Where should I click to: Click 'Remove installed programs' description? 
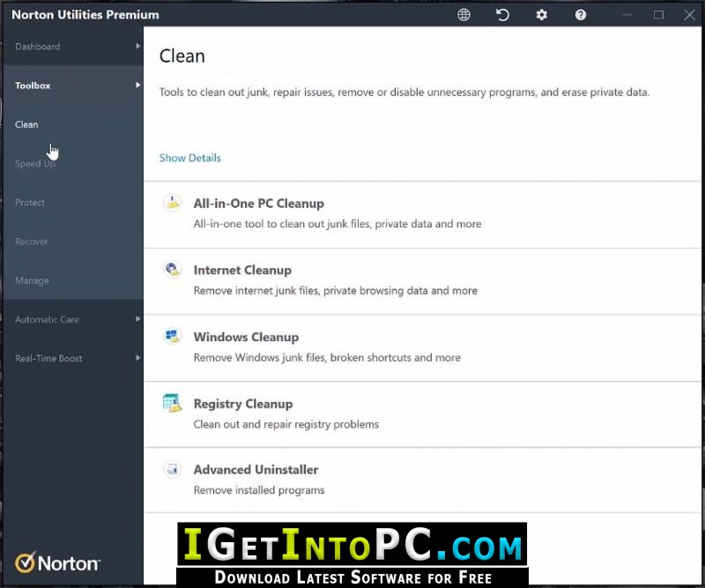coord(259,490)
